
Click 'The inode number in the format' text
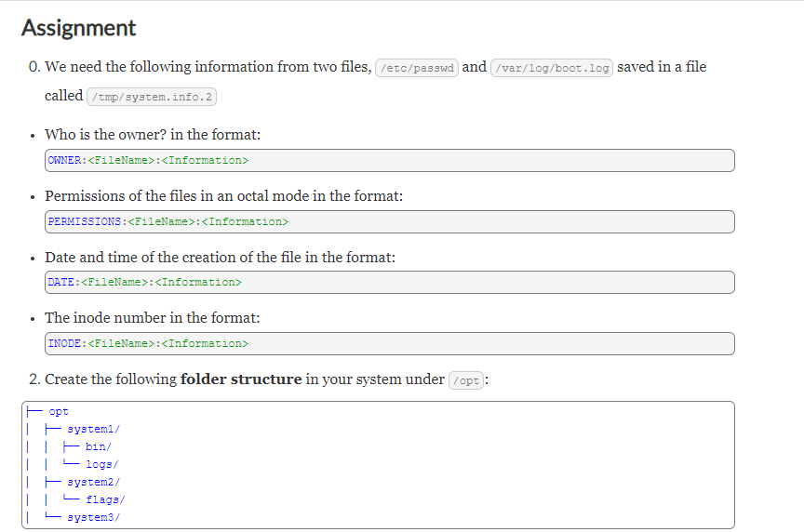pos(153,318)
